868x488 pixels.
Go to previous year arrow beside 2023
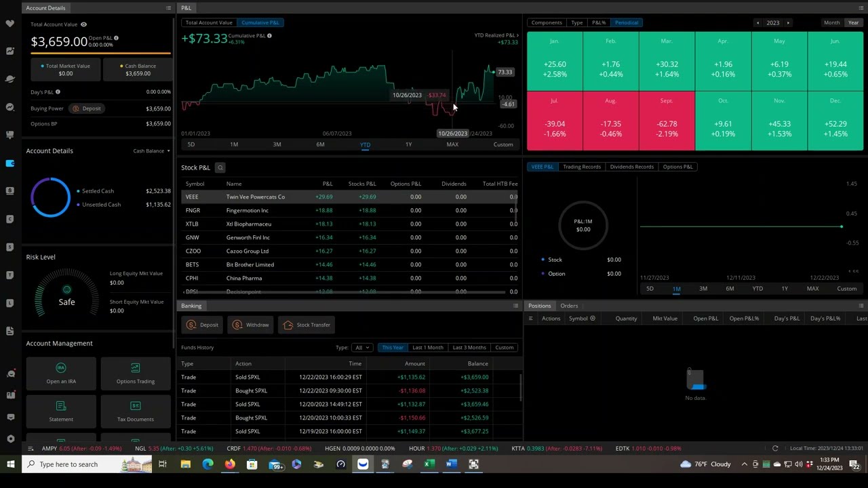pos(757,22)
